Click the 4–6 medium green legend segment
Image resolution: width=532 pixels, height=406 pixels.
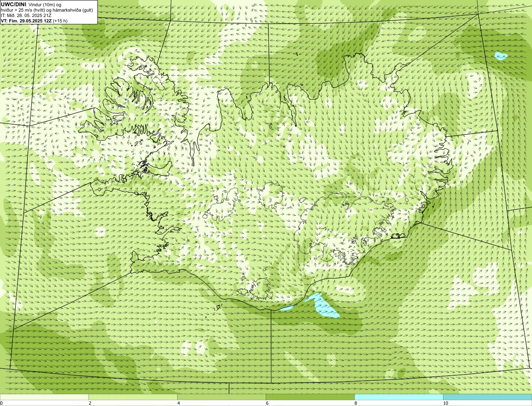click(222, 397)
